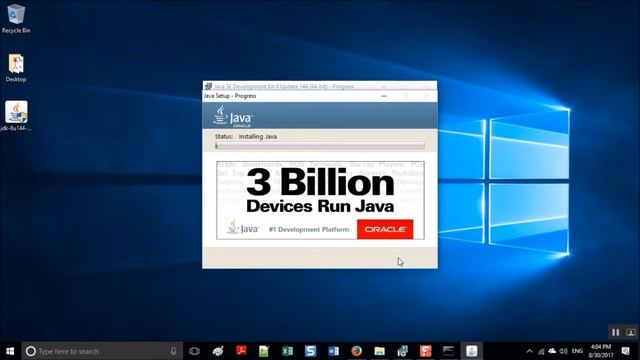
Task: Open the green notepad app in taskbar
Action: tap(264, 351)
